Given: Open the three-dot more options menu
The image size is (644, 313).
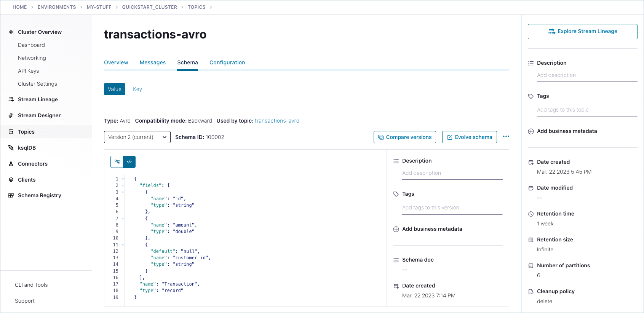Looking at the screenshot, I should (506, 137).
